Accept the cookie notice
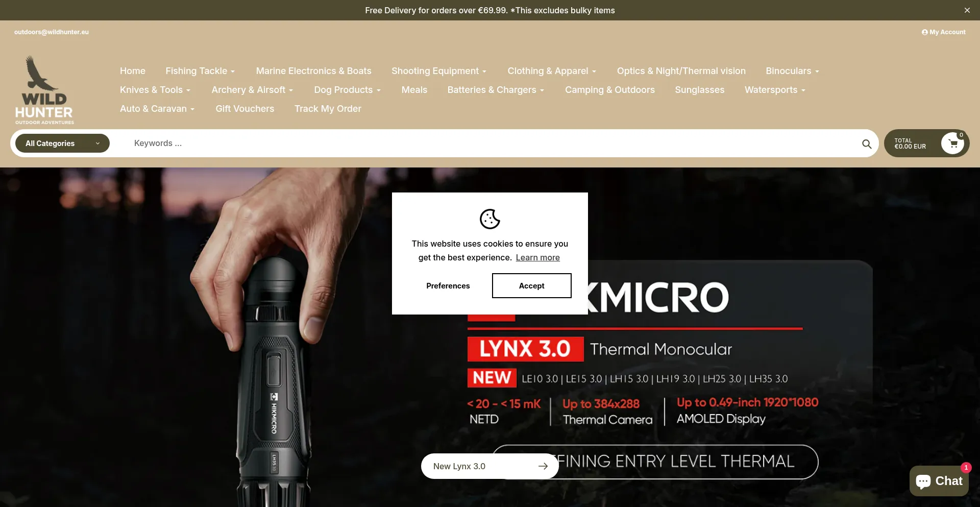The image size is (980, 507). (532, 285)
